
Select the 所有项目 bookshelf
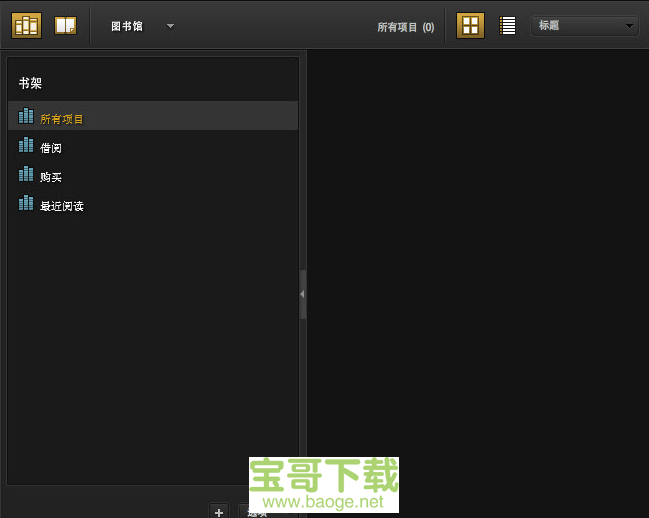point(62,119)
